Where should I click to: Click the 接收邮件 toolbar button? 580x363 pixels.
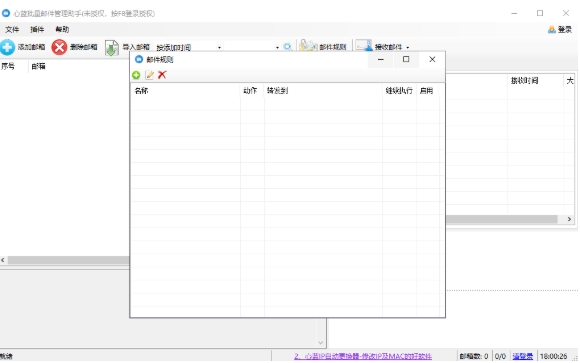tap(378, 47)
